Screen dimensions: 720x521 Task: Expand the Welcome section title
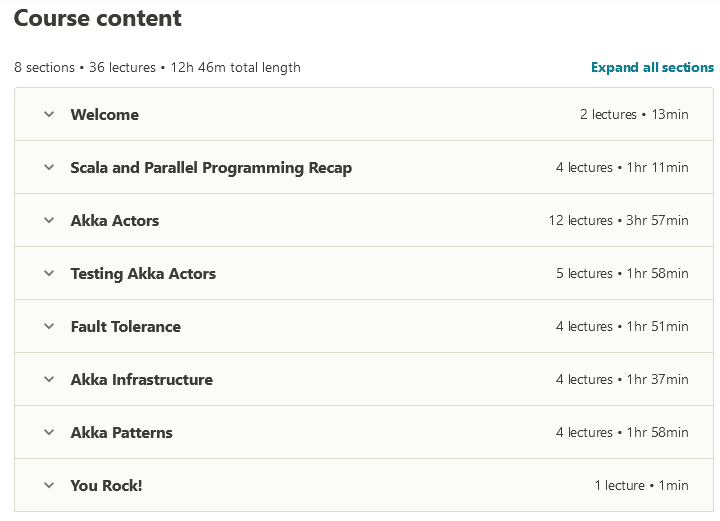click(x=104, y=115)
